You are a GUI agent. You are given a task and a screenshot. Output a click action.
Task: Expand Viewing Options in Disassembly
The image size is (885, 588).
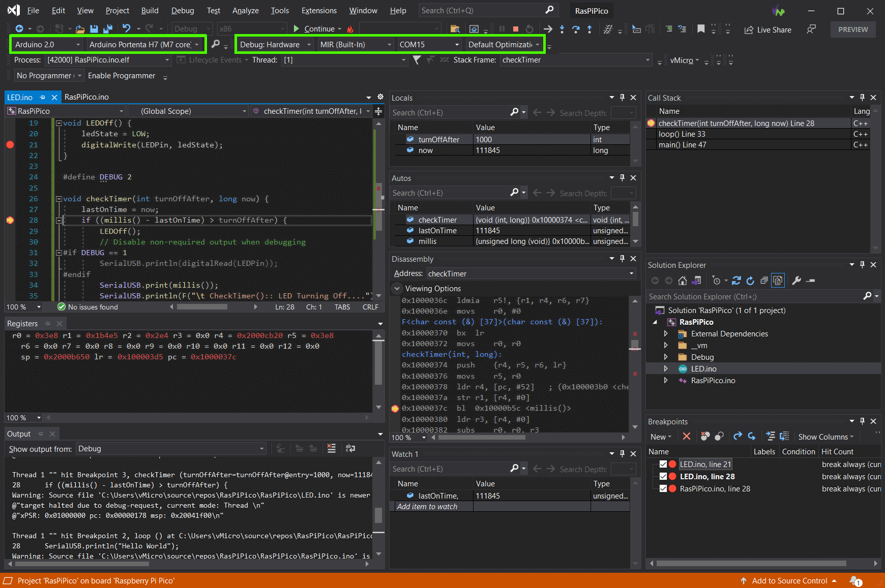click(397, 288)
